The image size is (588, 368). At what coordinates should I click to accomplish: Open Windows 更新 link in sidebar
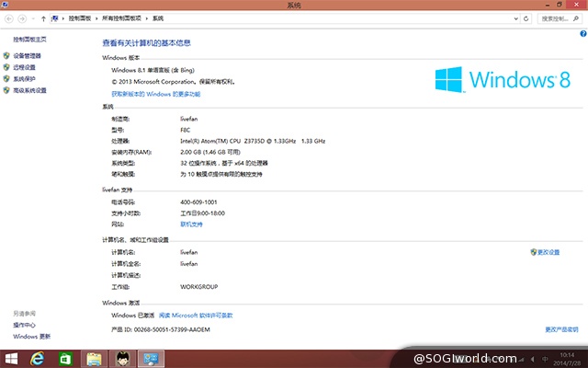pyautogui.click(x=32, y=337)
